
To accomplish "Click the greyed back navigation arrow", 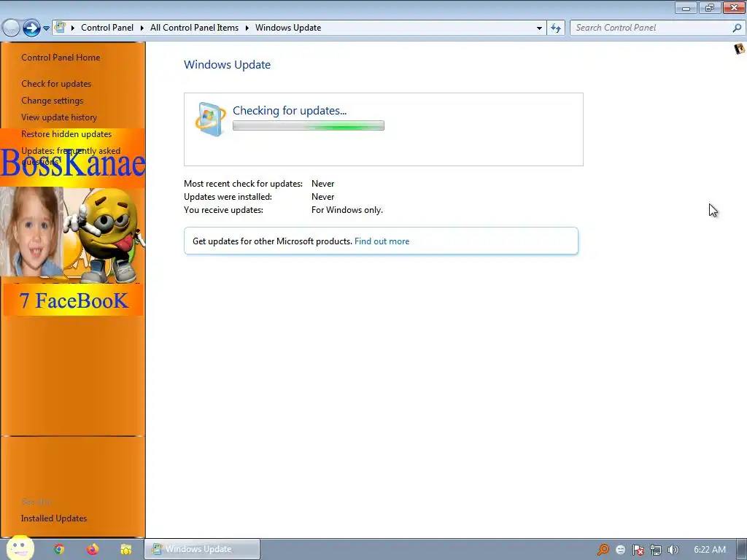I will click(x=11, y=28).
